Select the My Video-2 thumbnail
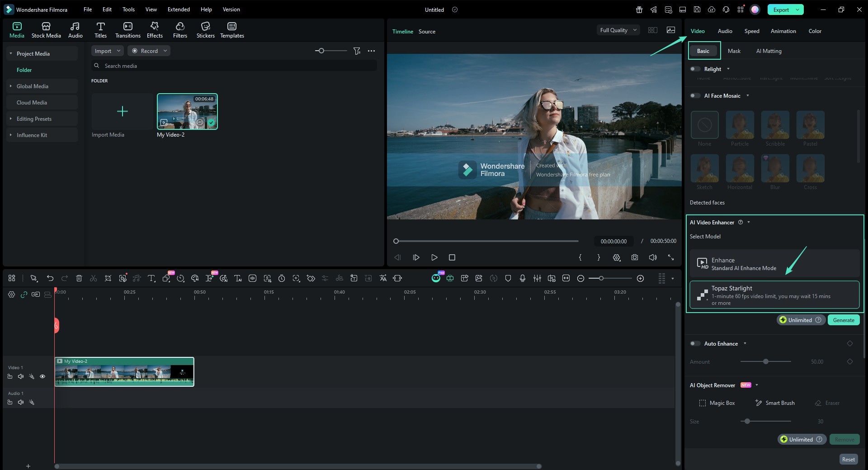 [x=187, y=111]
